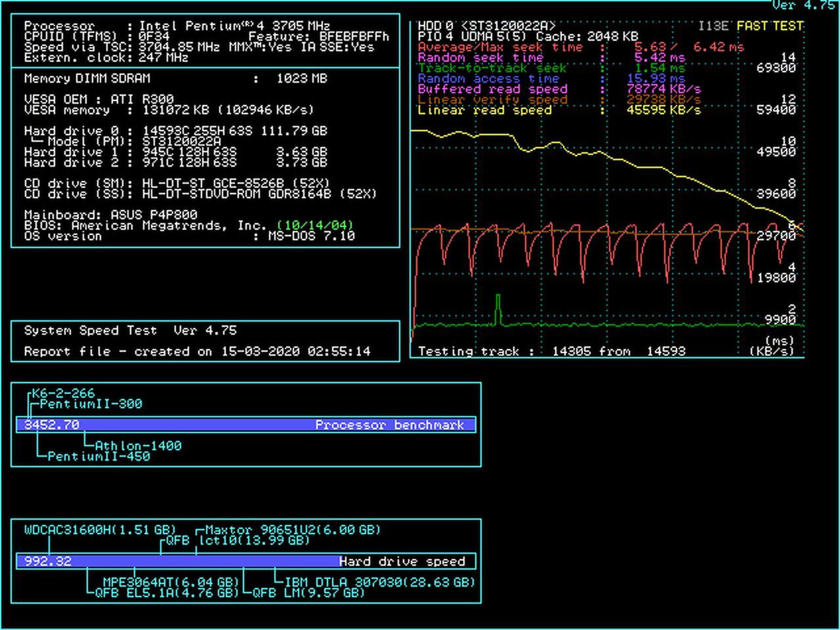Click the Processor benchmark bar

tap(246, 425)
